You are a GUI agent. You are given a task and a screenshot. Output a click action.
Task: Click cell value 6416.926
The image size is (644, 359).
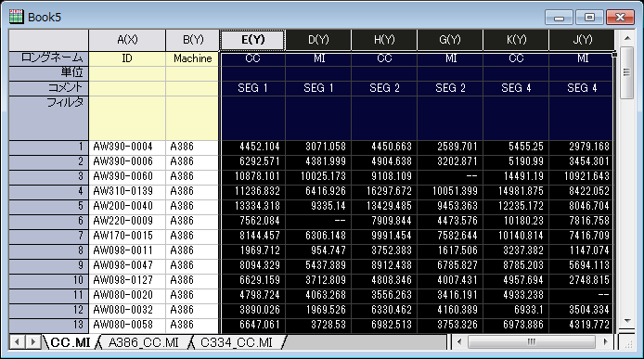(x=318, y=191)
